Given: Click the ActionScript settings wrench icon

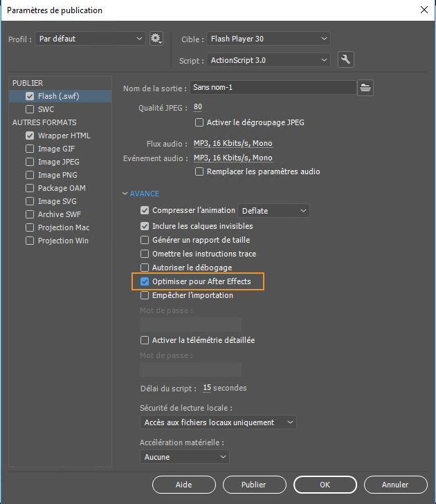Looking at the screenshot, I should click(x=346, y=60).
